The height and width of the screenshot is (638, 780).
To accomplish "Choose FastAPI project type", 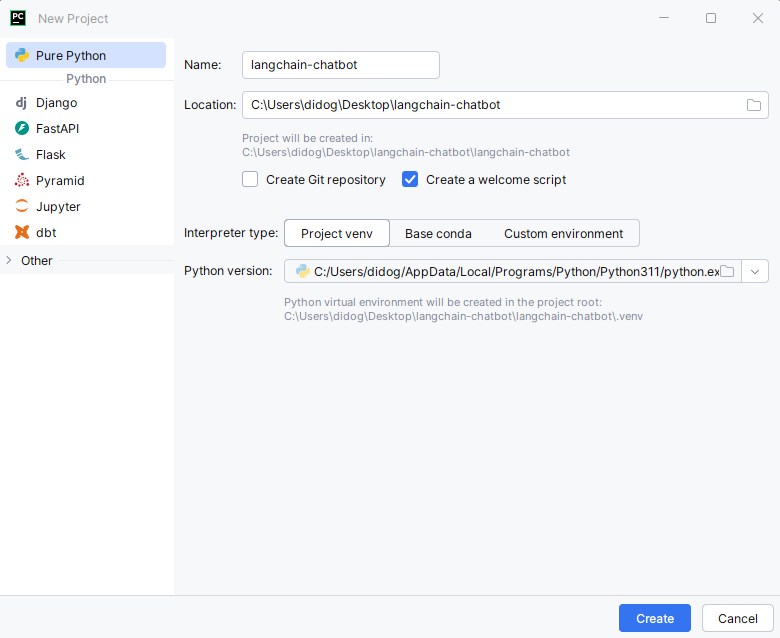I will pyautogui.click(x=86, y=128).
